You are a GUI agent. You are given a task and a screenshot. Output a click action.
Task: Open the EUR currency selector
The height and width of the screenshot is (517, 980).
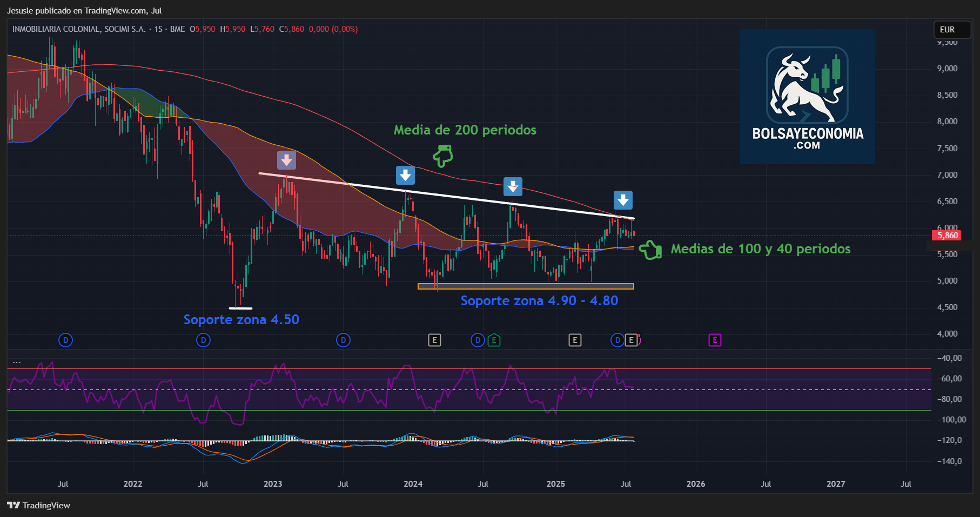click(x=952, y=30)
